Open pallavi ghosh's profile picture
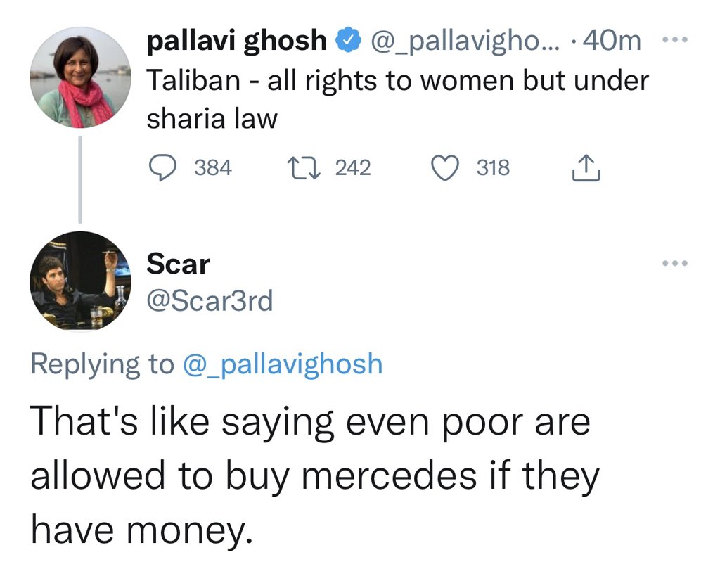 pyautogui.click(x=80, y=77)
